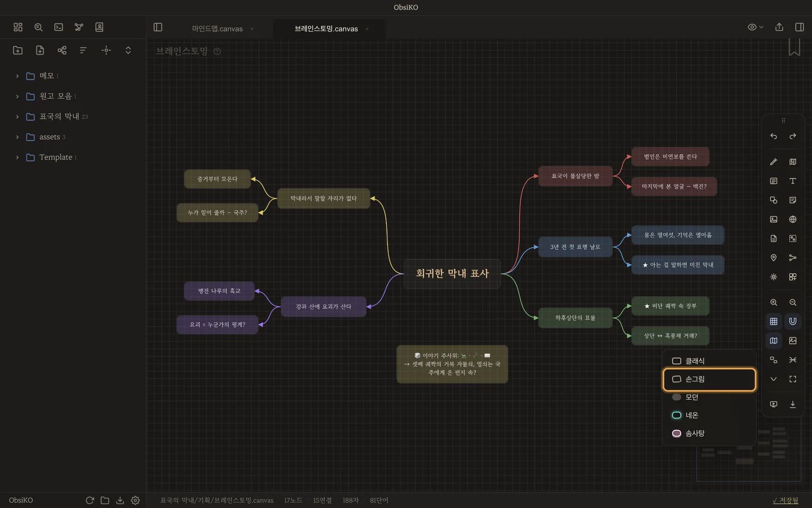Open the graph view icon in ribbon
The height and width of the screenshot is (508, 812).
[x=79, y=27]
